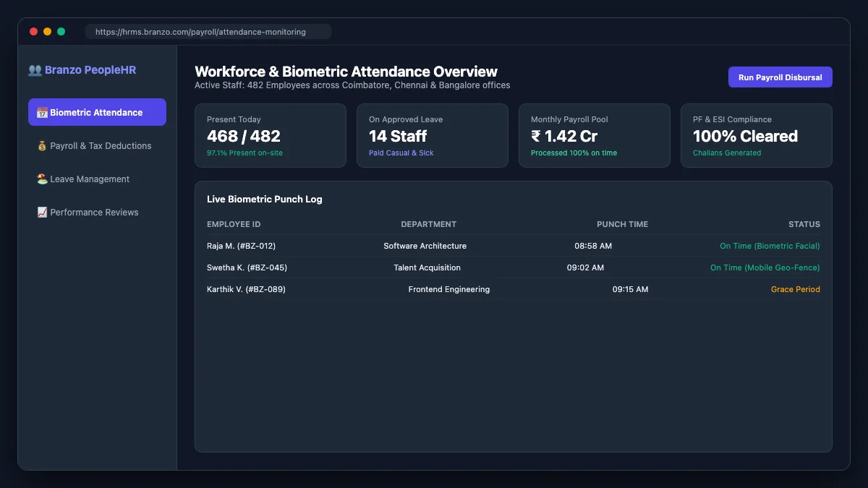
Task: Click the Live Biometric Punch Log heading
Action: click(265, 199)
